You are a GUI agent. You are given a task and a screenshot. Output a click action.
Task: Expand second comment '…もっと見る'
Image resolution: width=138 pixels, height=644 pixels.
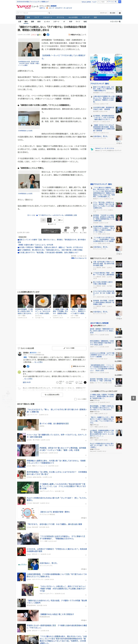(28, 379)
